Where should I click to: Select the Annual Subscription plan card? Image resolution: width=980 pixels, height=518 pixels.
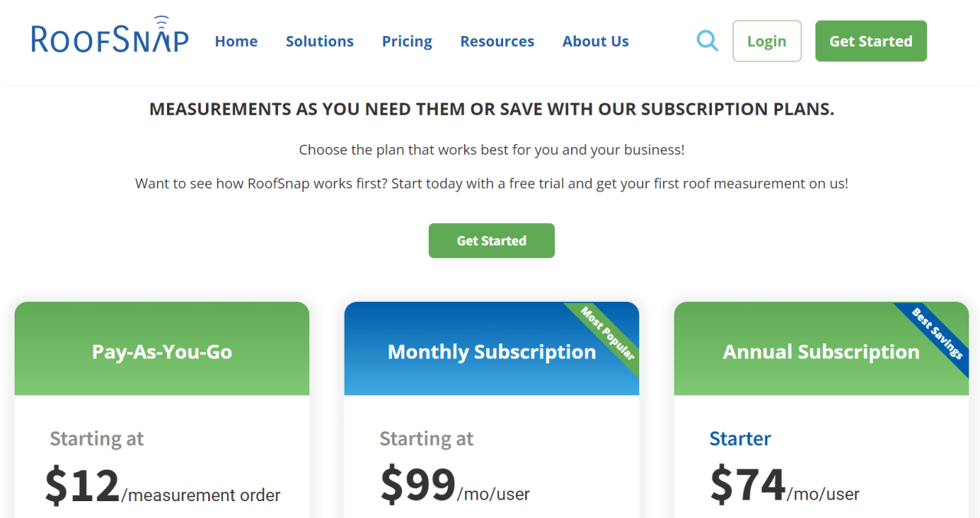point(821,351)
